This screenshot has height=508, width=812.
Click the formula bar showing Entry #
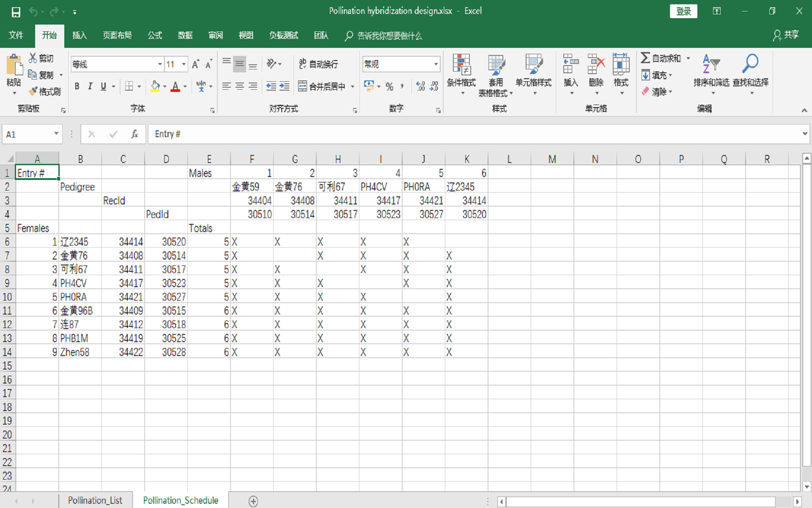click(474, 134)
